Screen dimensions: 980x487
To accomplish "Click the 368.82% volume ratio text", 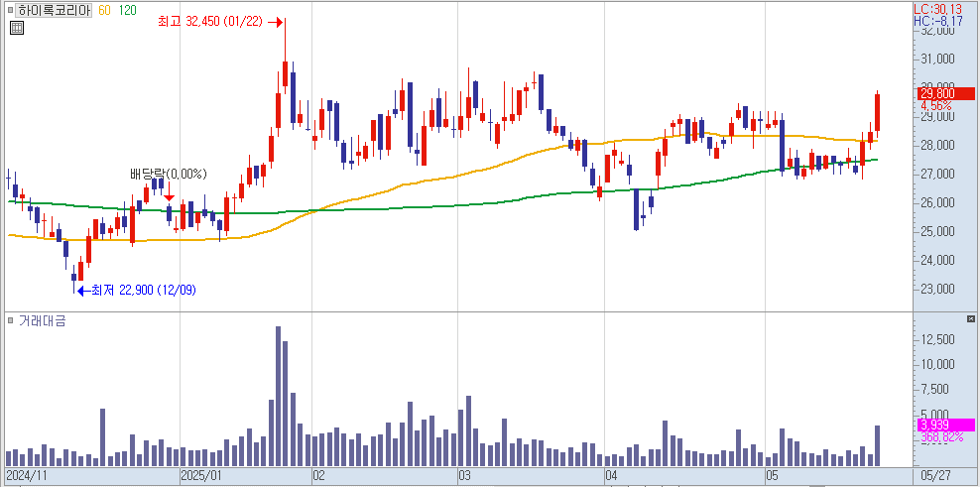I will click(x=941, y=437).
